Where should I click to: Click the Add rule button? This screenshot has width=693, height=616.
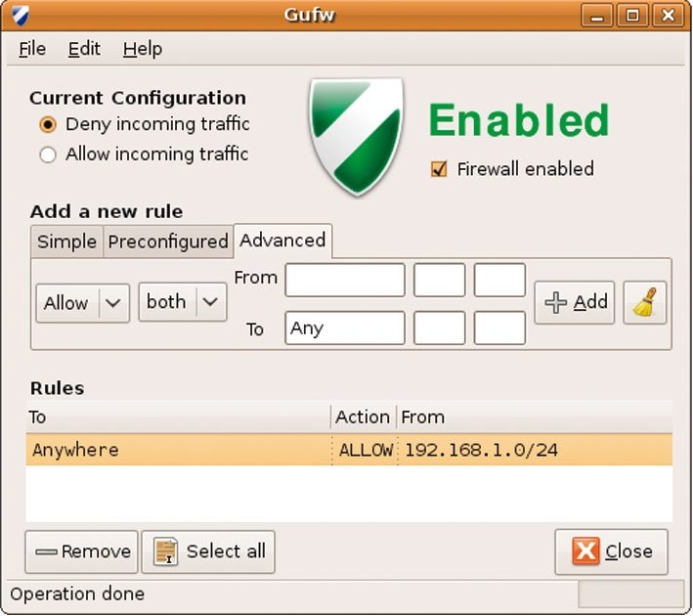574,302
